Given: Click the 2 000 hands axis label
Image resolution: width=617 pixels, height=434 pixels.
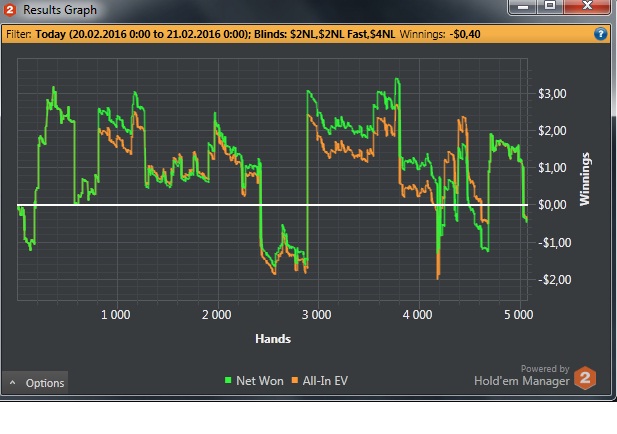Looking at the screenshot, I should [x=216, y=315].
